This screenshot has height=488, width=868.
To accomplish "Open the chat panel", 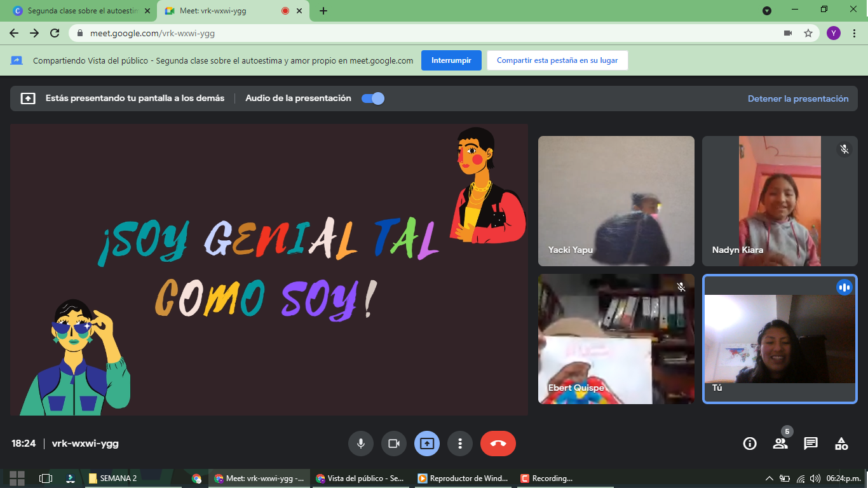I will pyautogui.click(x=811, y=444).
